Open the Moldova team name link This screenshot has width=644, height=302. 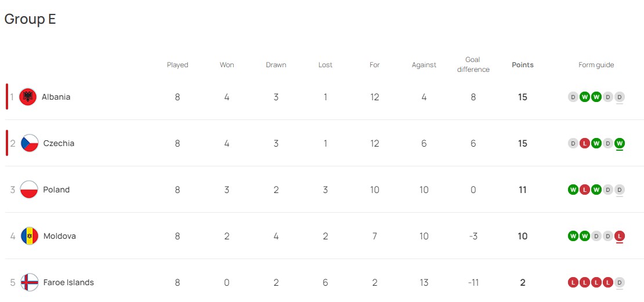tap(59, 236)
